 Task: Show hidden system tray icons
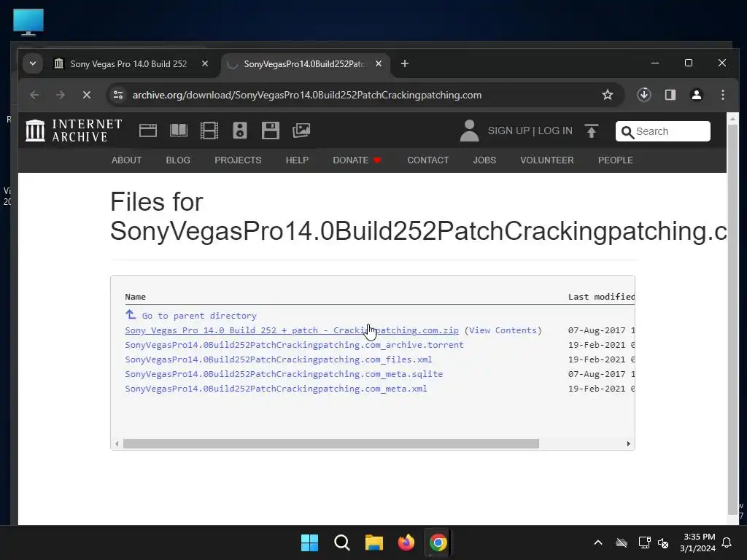pos(598,542)
